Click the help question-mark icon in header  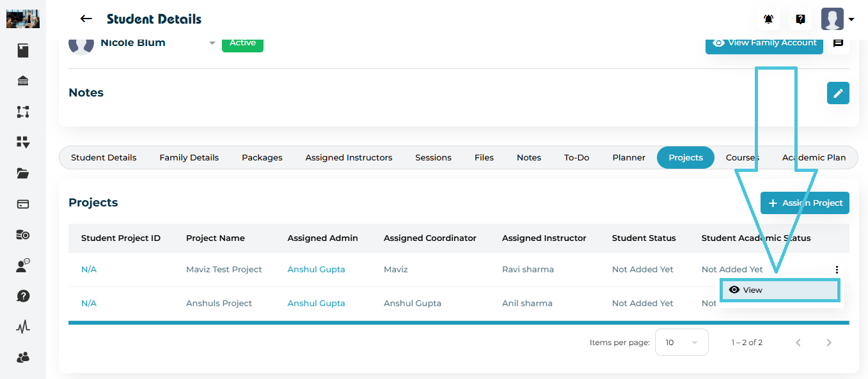click(x=800, y=19)
